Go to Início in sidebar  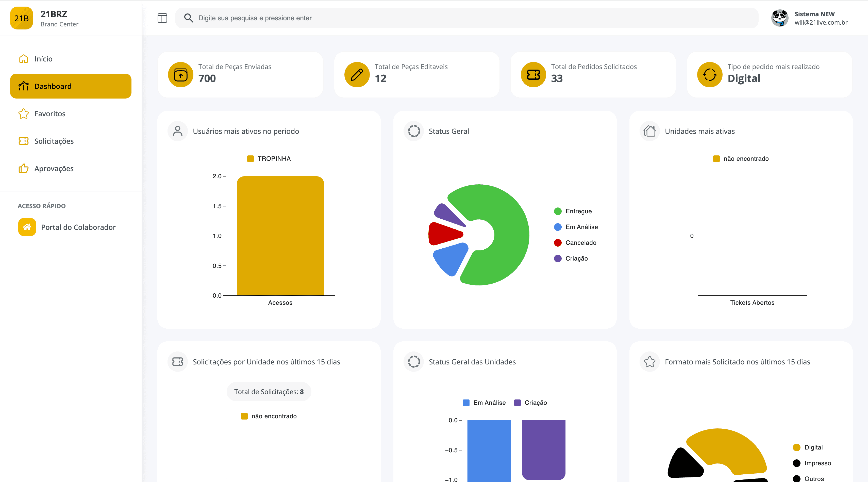click(x=43, y=59)
